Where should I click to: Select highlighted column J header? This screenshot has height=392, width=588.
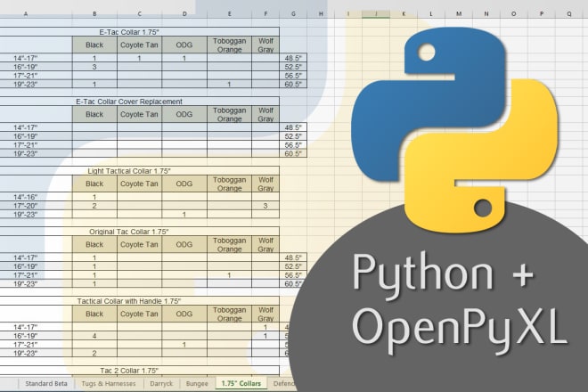(376, 14)
